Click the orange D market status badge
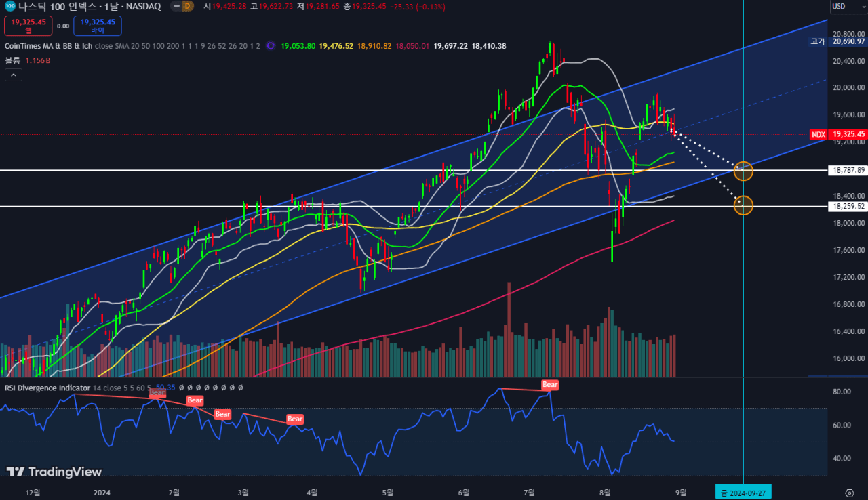868x500 pixels. (188, 6)
